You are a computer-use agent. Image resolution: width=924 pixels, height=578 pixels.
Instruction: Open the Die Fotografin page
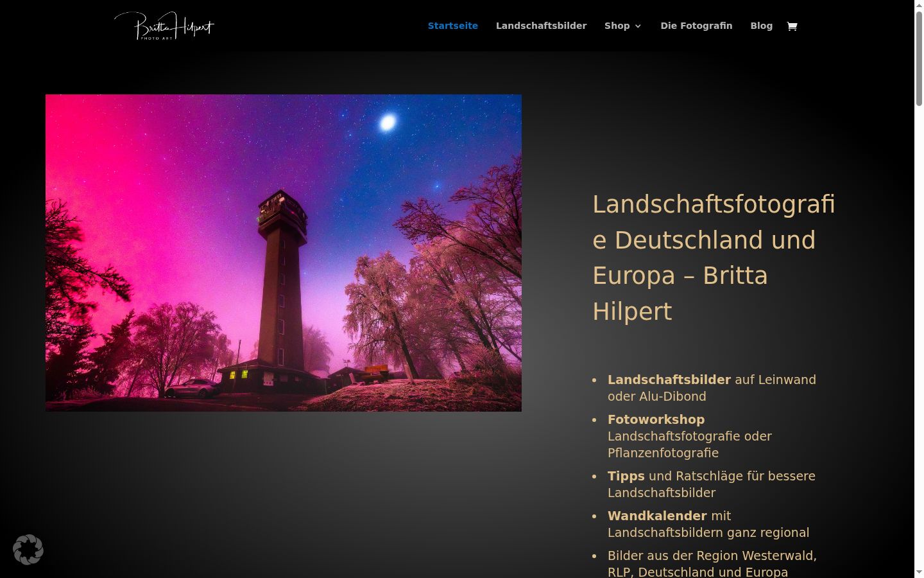(696, 26)
